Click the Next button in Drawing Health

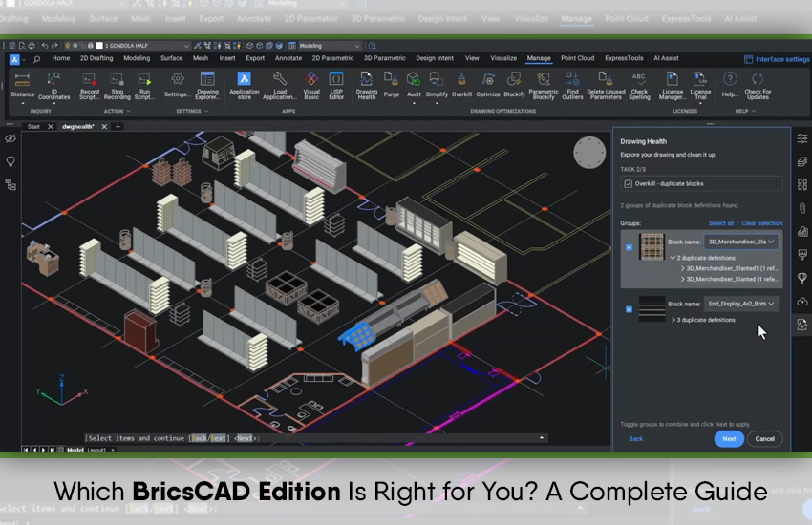(729, 439)
